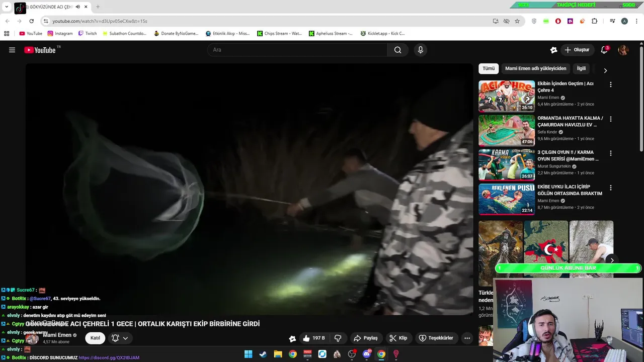644x362 pixels.
Task: Click Katıl join button
Action: [x=95, y=338]
